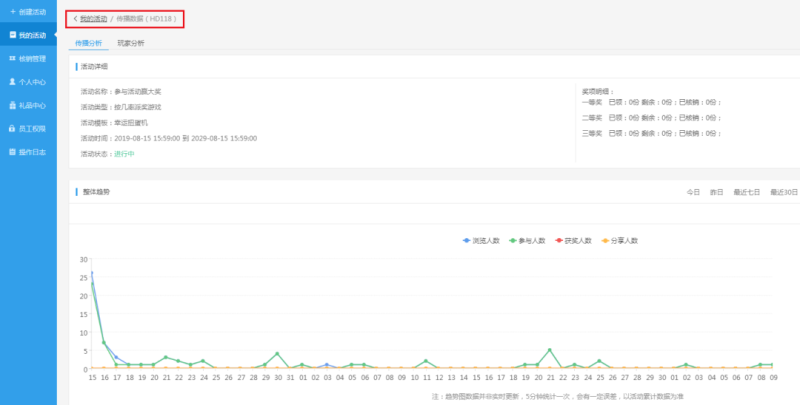The image size is (800, 405).
Task: Toggle the 分享人数 legend color marker
Action: pos(605,241)
